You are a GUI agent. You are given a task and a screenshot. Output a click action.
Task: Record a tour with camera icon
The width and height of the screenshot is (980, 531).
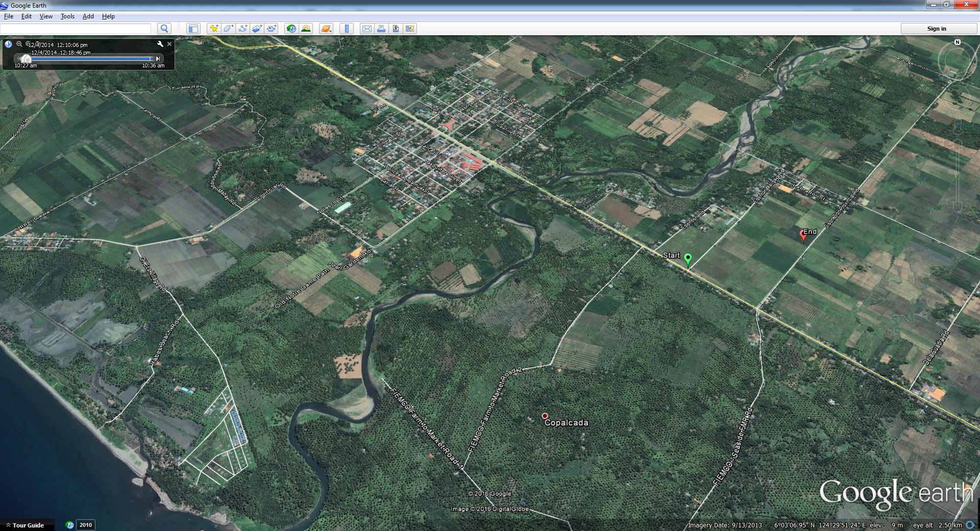[272, 29]
